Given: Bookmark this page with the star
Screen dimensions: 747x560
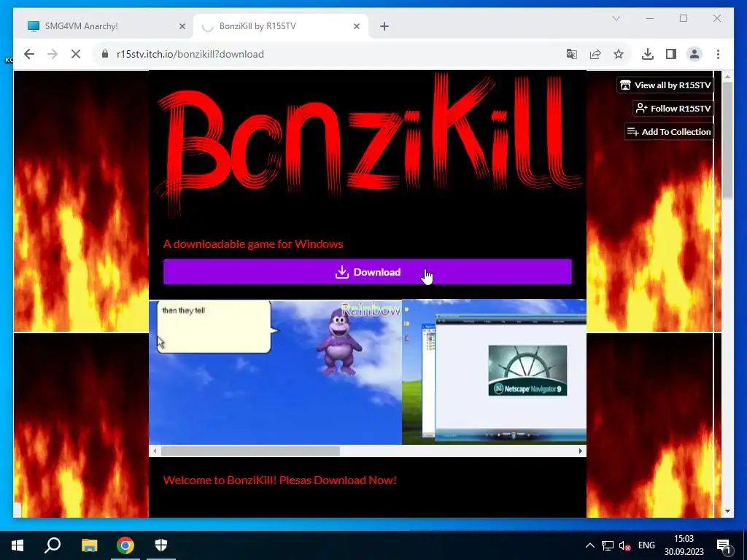Looking at the screenshot, I should coord(619,54).
